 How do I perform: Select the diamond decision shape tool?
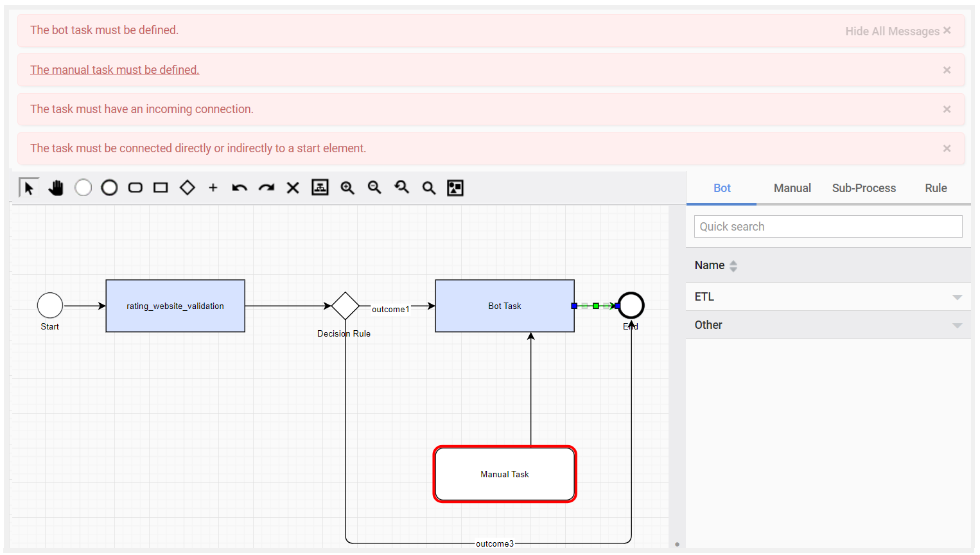tap(187, 188)
